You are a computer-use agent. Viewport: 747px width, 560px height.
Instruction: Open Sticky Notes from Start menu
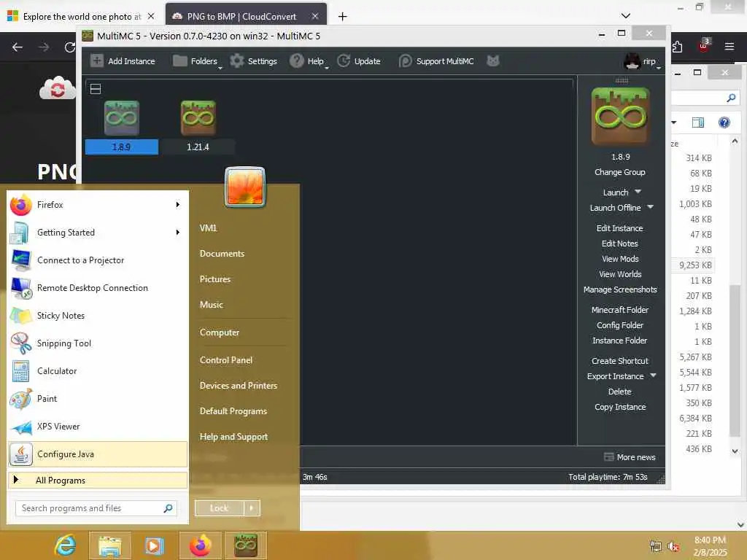click(x=97, y=316)
